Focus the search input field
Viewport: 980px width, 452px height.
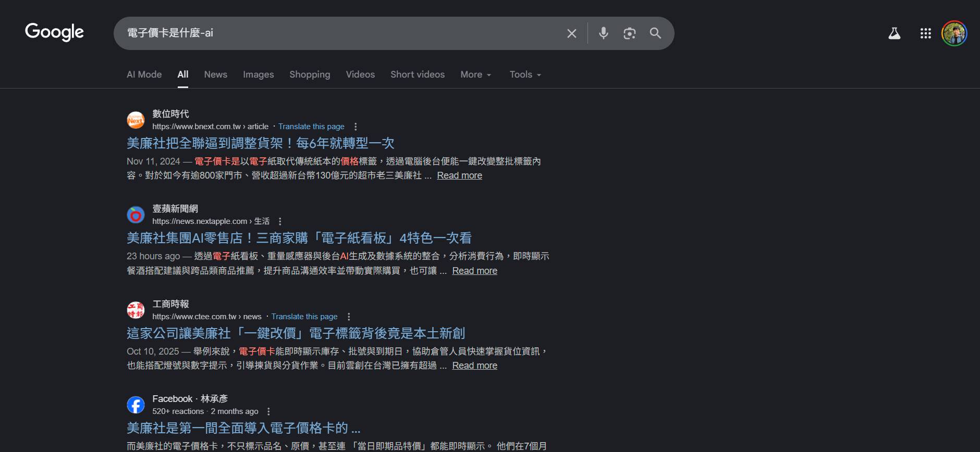point(339,33)
